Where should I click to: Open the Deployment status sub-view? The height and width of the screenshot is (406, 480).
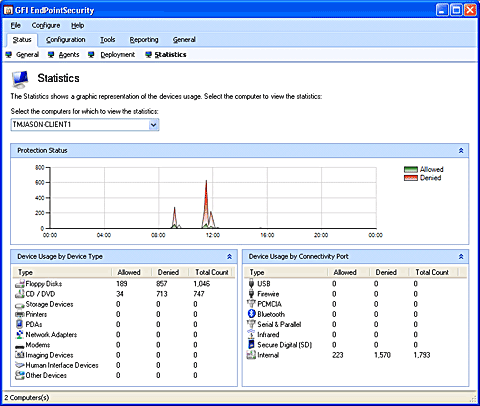118,55
